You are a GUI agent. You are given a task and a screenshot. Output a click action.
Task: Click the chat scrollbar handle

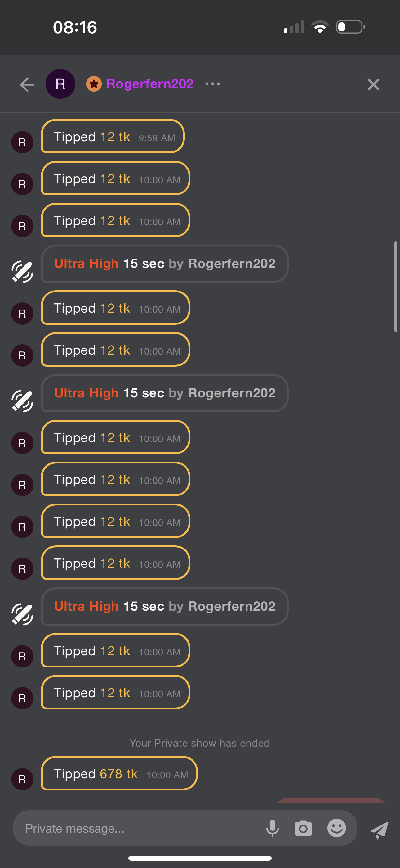click(x=396, y=287)
